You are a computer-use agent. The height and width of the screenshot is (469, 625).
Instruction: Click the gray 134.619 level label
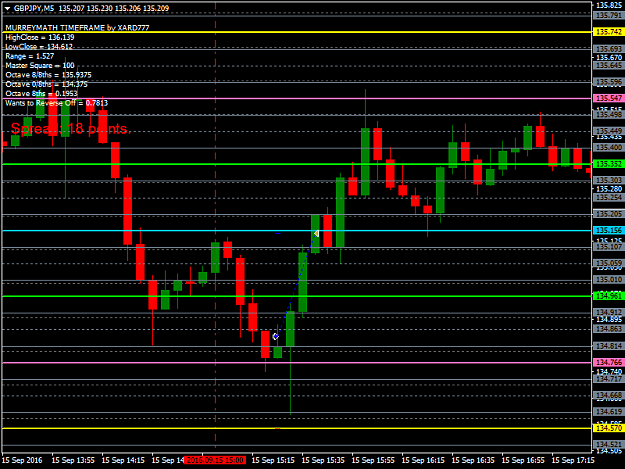point(609,412)
